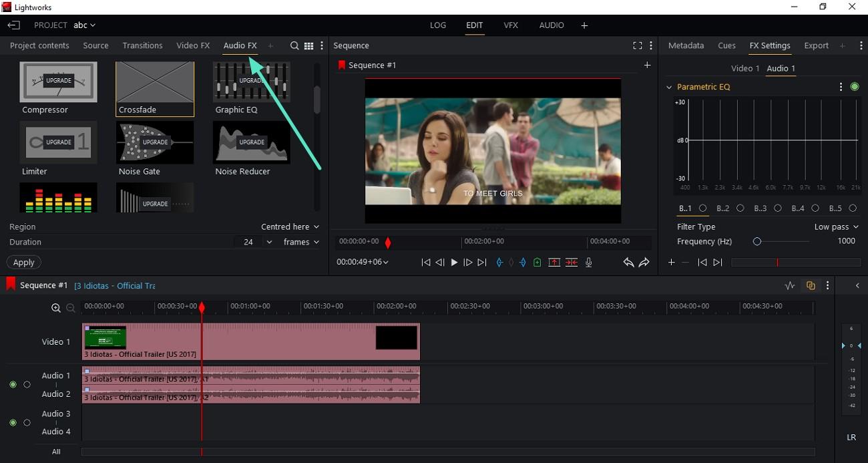
Task: Click the Delete marked section icon
Action: tap(572, 263)
